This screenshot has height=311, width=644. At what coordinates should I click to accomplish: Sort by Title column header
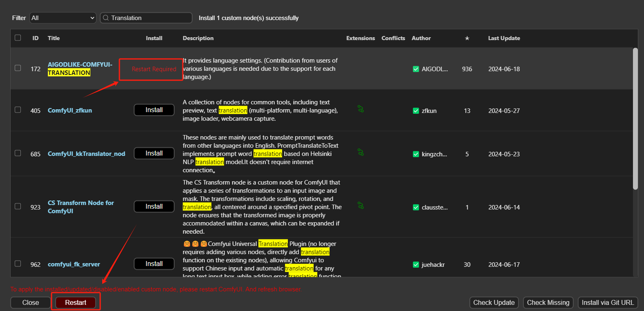(54, 38)
